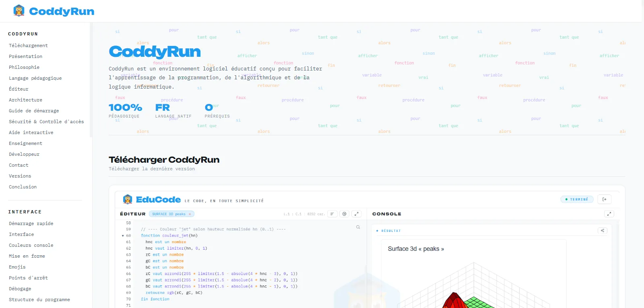Viewport: 644px width, 308px height.
Task: Click the RÉSULTAT label in console
Action: coord(391,231)
